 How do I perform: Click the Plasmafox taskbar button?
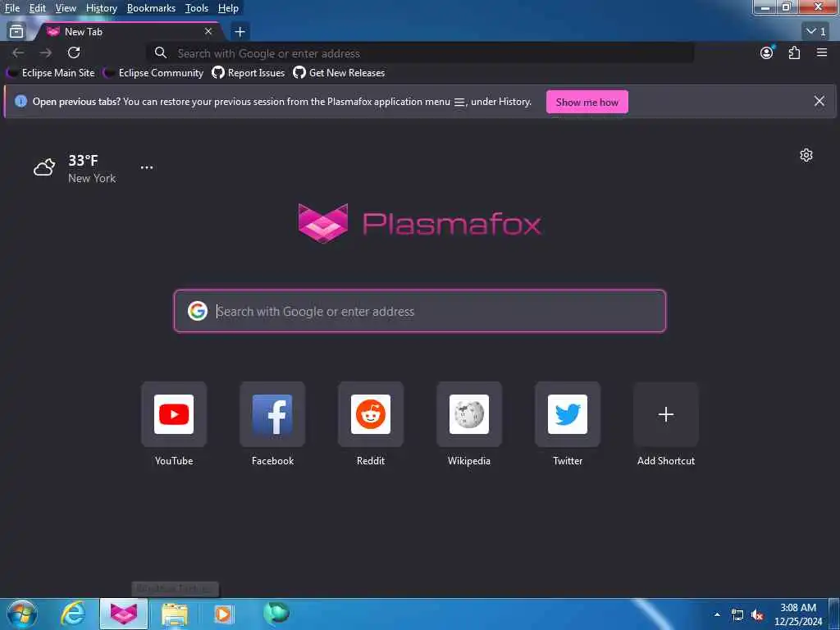tap(124, 614)
